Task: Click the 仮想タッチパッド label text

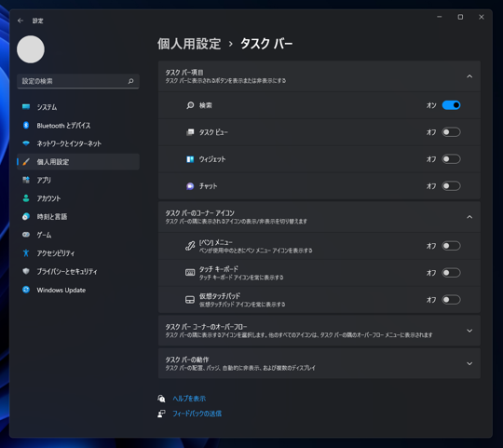Action: [x=220, y=295]
